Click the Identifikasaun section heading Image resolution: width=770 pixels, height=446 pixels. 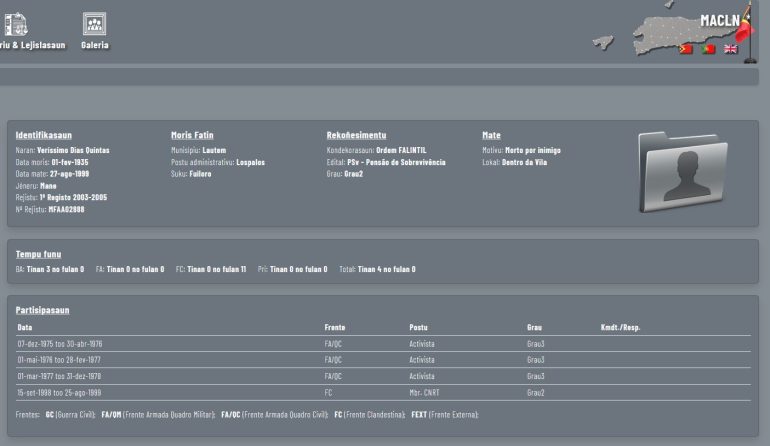pos(43,135)
